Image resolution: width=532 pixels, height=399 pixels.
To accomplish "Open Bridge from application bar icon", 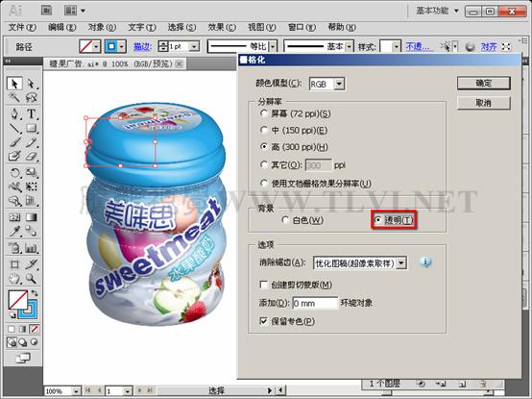I will 46,11.
